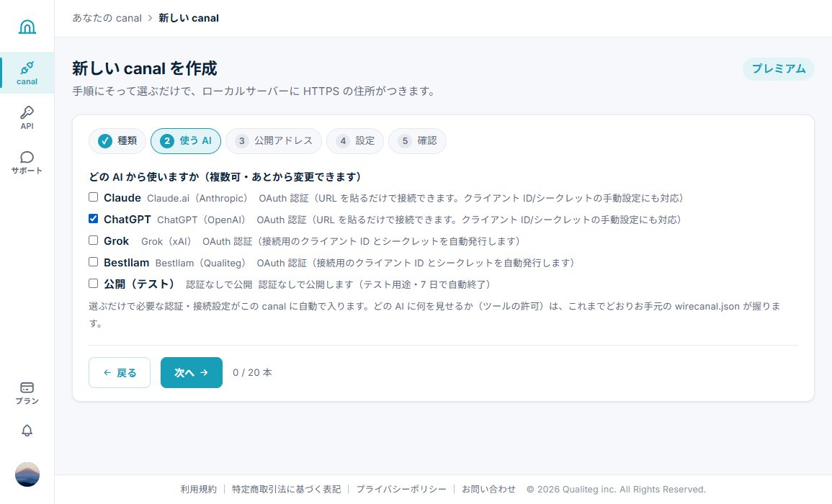Click the Wirecanal arch logo icon

click(27, 27)
